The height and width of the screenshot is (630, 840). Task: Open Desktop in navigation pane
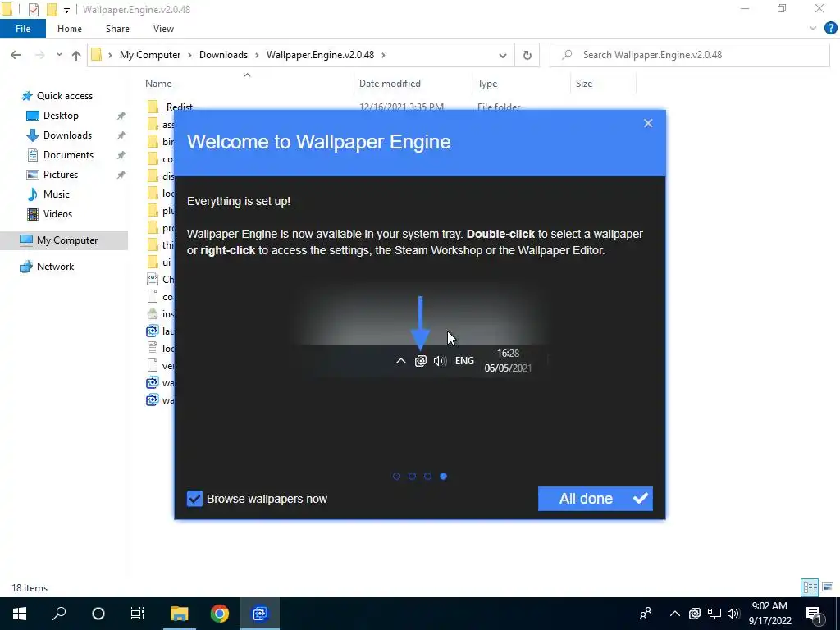61,116
